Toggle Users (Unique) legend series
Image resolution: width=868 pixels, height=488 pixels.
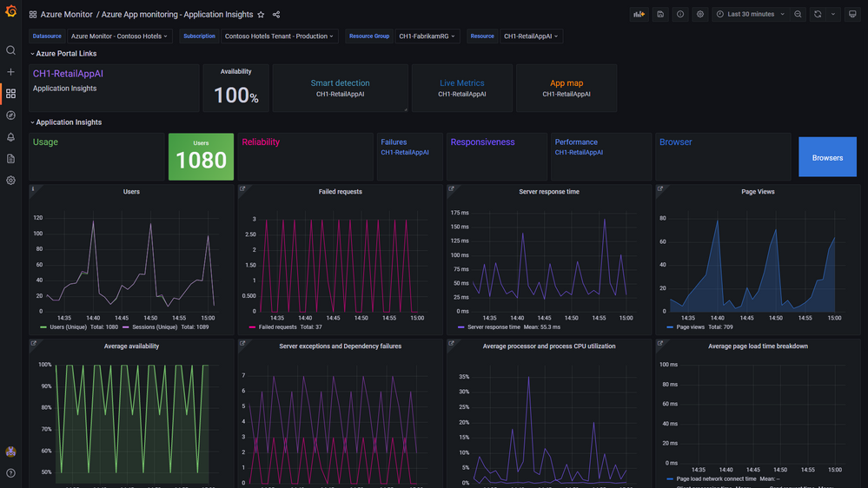pos(68,327)
